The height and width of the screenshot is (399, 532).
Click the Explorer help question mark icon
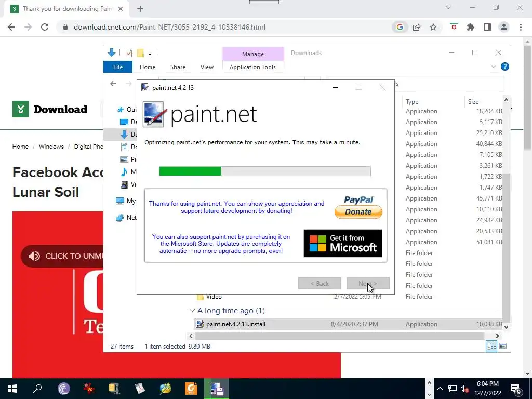click(x=505, y=66)
